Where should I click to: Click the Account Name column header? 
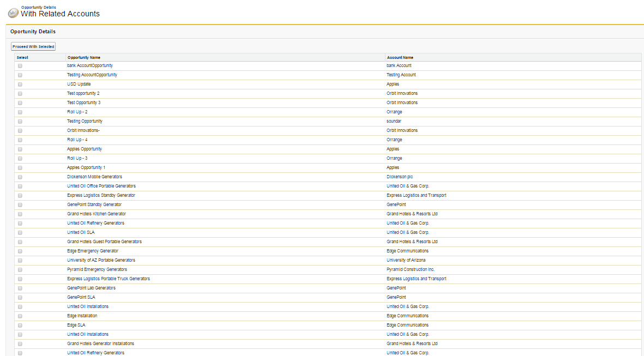400,57
